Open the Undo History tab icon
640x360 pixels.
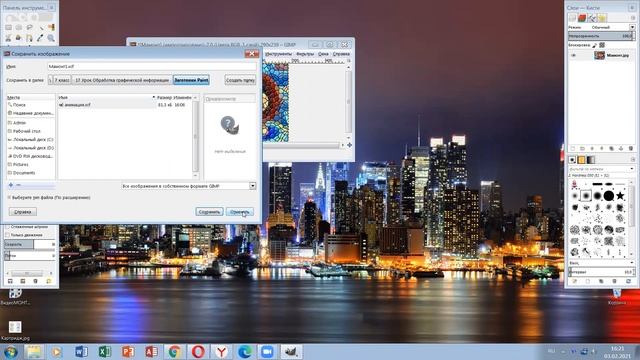[602, 18]
